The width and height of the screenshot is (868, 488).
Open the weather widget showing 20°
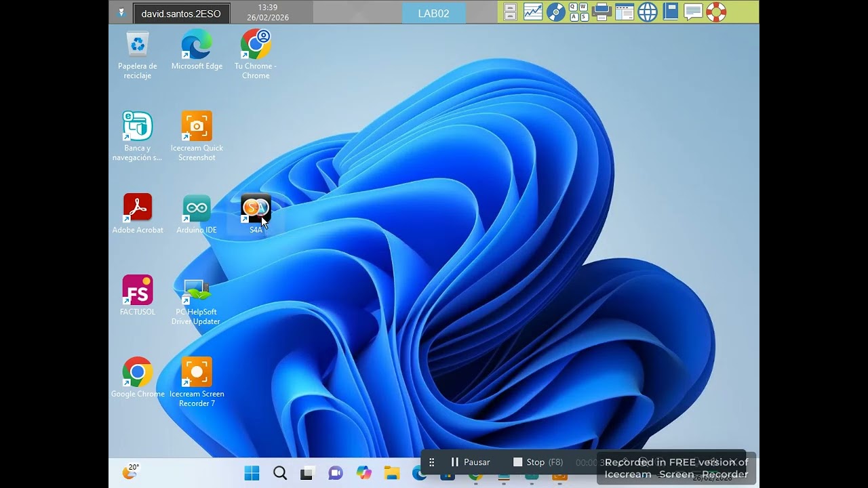[130, 472]
